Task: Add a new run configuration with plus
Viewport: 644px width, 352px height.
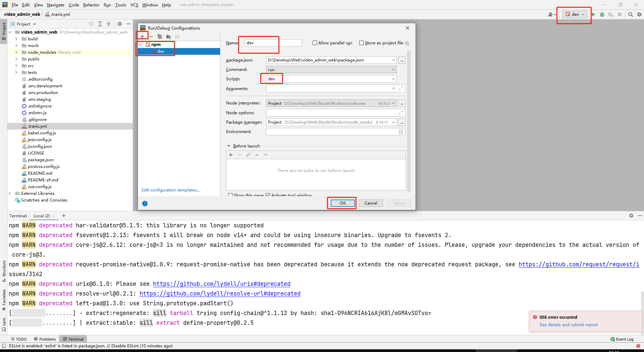Action: 142,37
